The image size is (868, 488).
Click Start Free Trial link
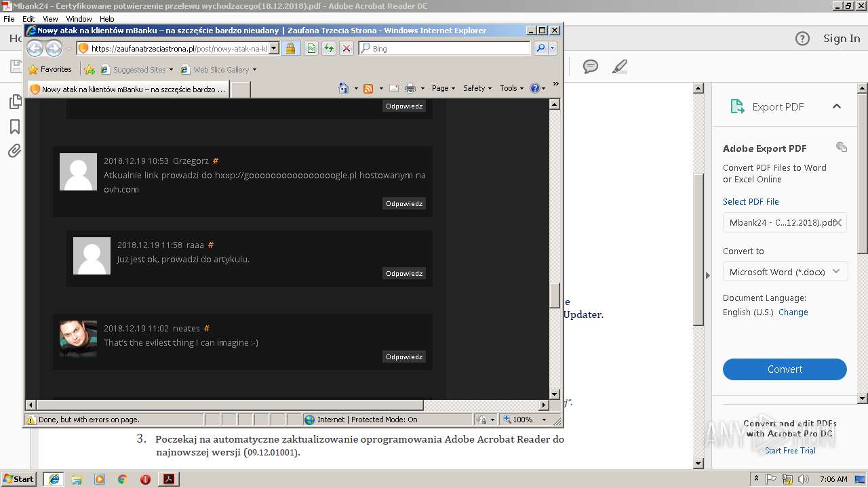pyautogui.click(x=790, y=451)
